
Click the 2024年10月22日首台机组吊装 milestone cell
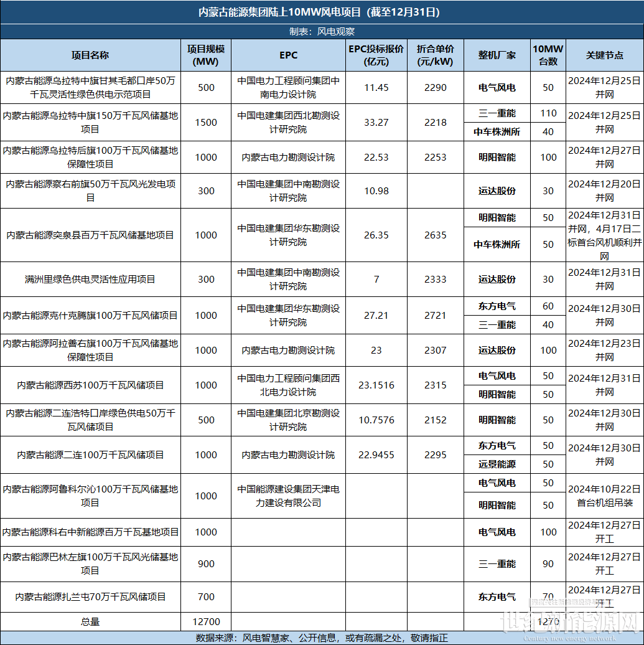(605, 496)
